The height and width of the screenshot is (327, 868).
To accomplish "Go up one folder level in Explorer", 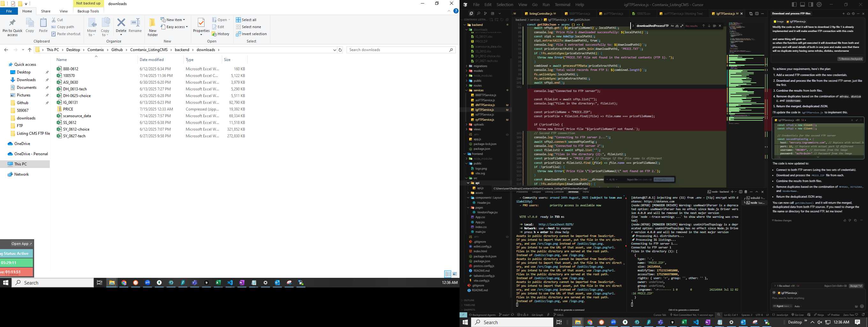I will (x=30, y=50).
